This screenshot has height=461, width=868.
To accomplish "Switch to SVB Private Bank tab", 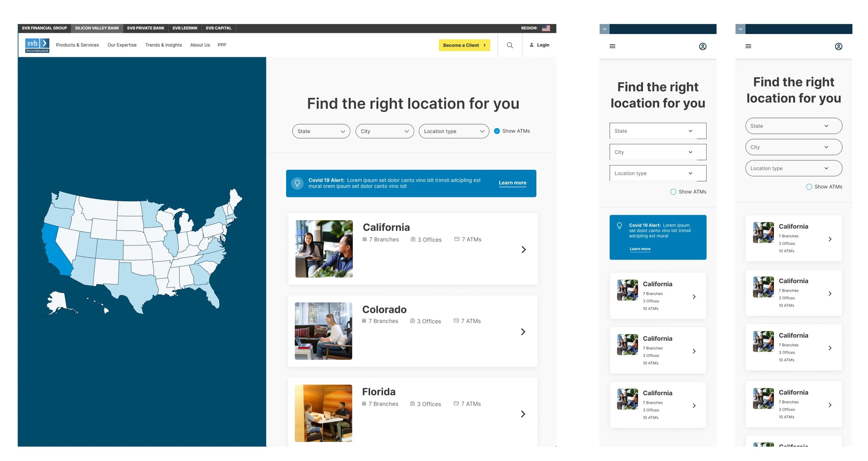I will (145, 28).
